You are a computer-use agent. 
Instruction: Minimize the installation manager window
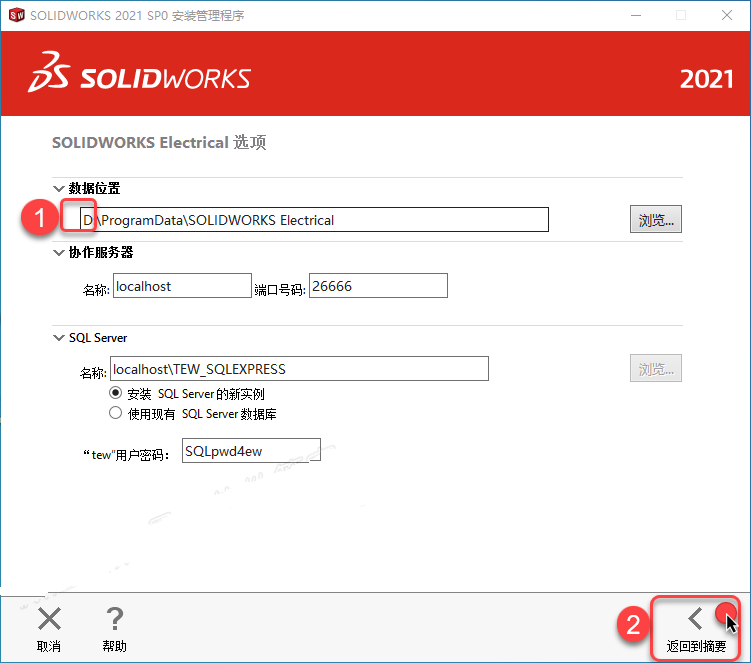coord(636,15)
